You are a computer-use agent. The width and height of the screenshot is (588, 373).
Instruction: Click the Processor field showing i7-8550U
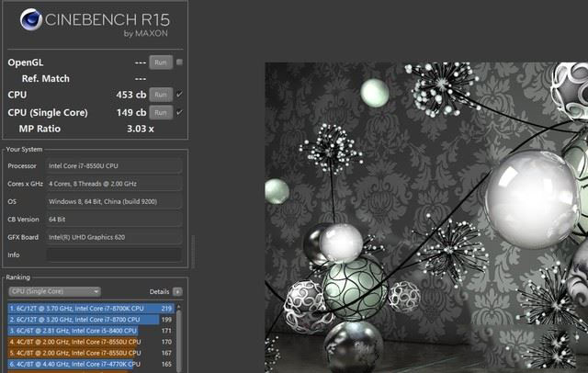click(113, 166)
